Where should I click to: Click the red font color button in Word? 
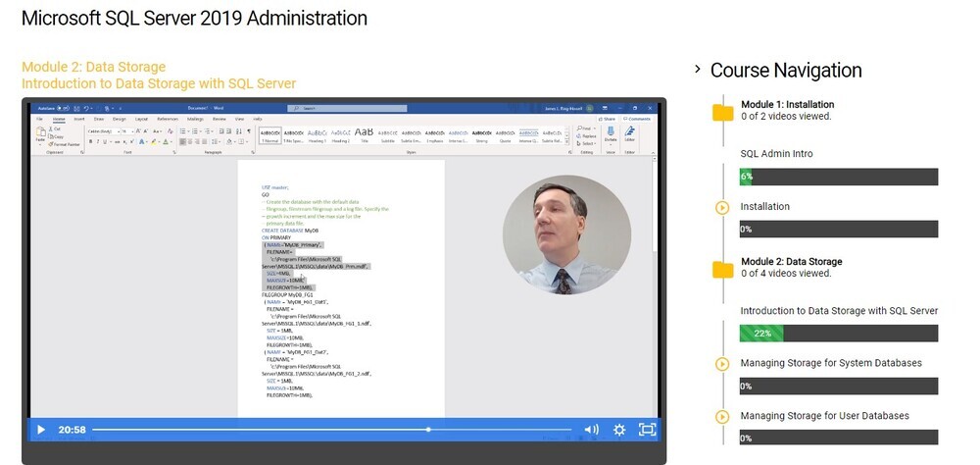pyautogui.click(x=166, y=141)
